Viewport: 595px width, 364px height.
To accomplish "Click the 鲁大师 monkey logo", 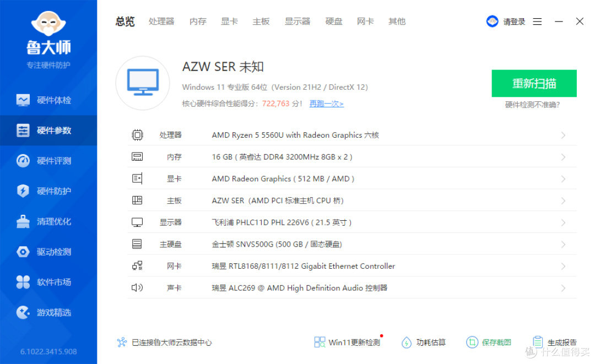I will [x=48, y=24].
